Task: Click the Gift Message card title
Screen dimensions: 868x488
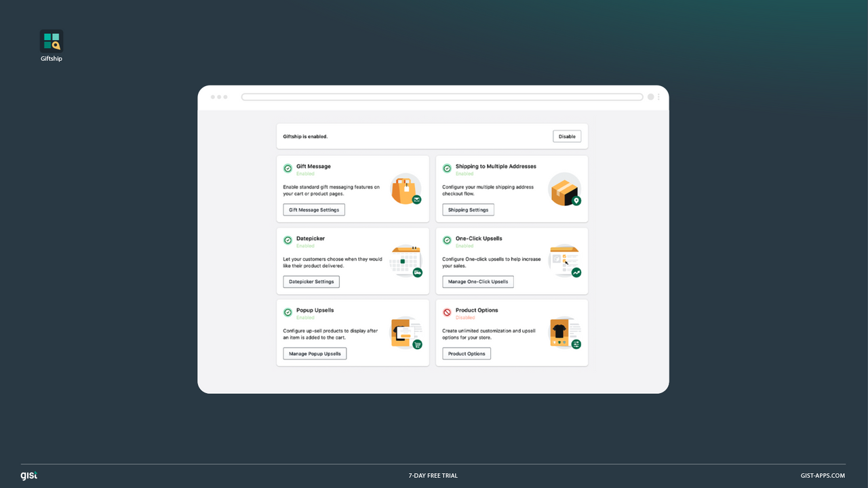Action: point(313,166)
